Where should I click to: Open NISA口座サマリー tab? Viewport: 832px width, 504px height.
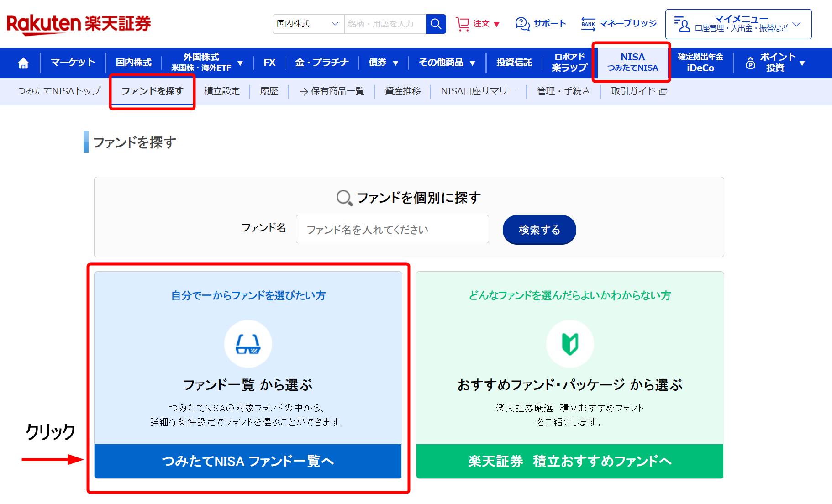coord(479,91)
